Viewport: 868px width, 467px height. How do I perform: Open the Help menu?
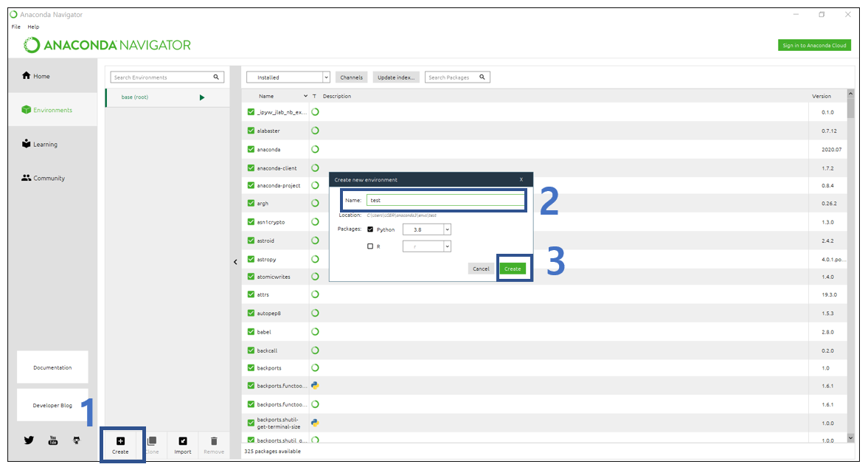pyautogui.click(x=33, y=27)
